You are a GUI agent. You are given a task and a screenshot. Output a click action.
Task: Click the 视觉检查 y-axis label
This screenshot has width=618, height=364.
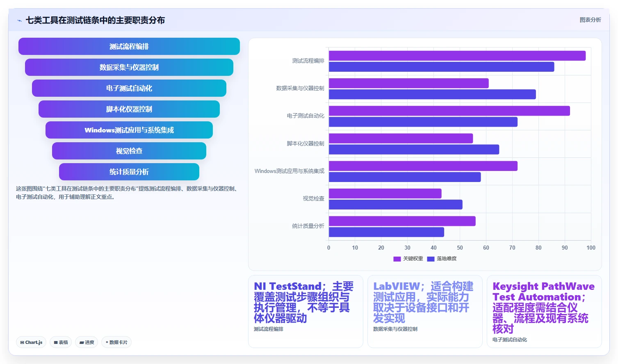coord(313,198)
